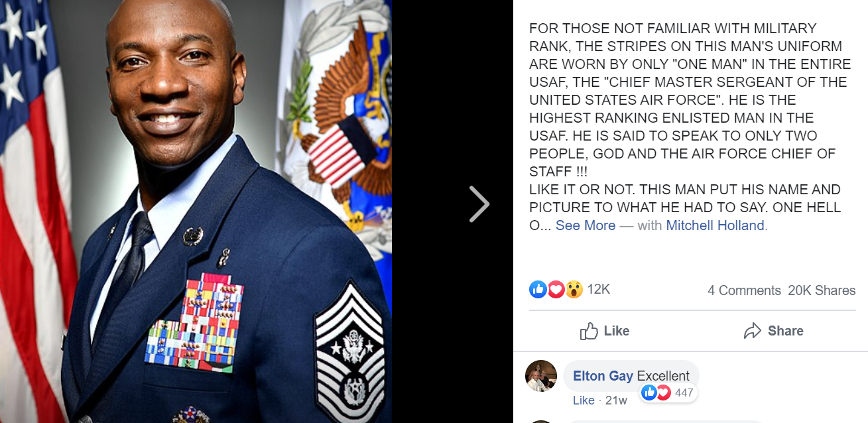Click the arrow icon on the Share button

[x=753, y=331]
